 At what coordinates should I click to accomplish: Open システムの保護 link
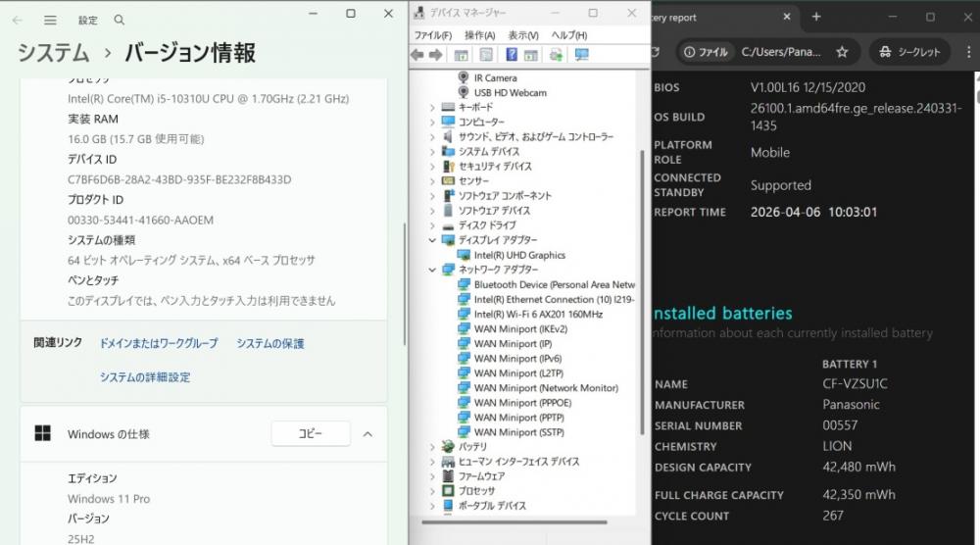270,343
